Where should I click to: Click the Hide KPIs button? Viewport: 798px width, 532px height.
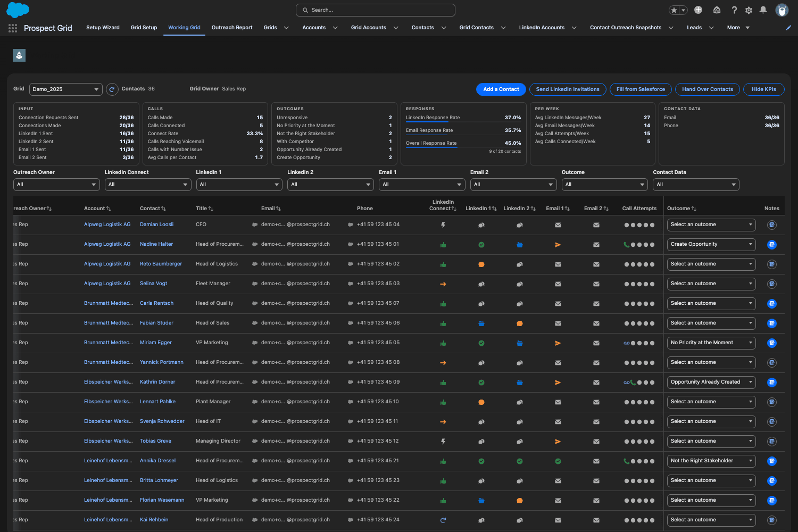[763, 89]
